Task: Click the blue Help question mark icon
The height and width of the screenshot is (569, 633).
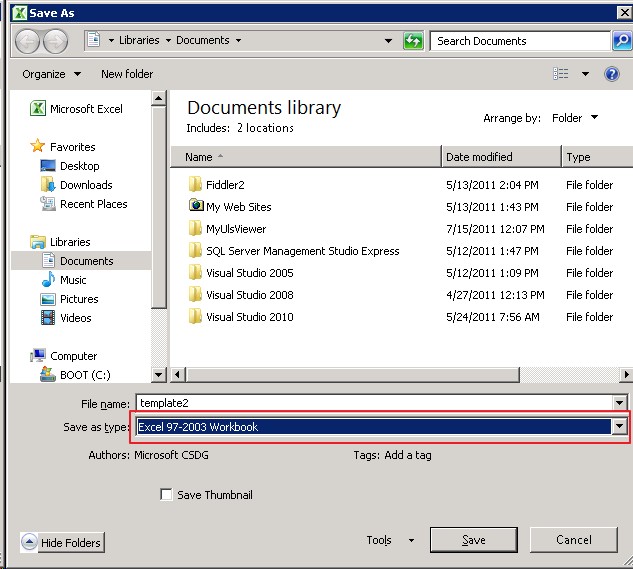Action: click(x=612, y=74)
